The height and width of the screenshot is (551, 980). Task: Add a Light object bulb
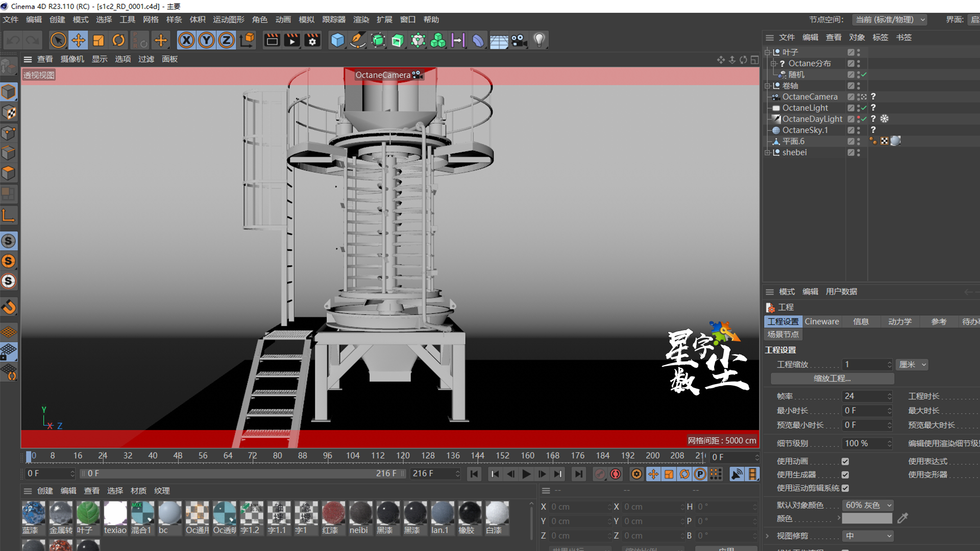pyautogui.click(x=540, y=40)
